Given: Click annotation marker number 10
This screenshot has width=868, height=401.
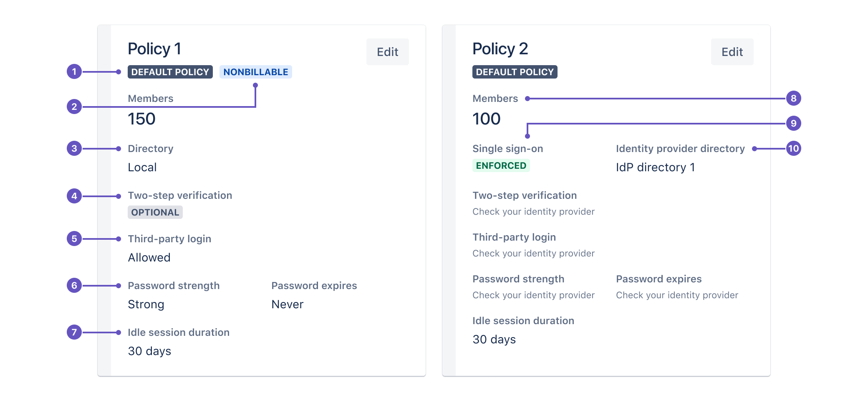Looking at the screenshot, I should pyautogui.click(x=794, y=148).
